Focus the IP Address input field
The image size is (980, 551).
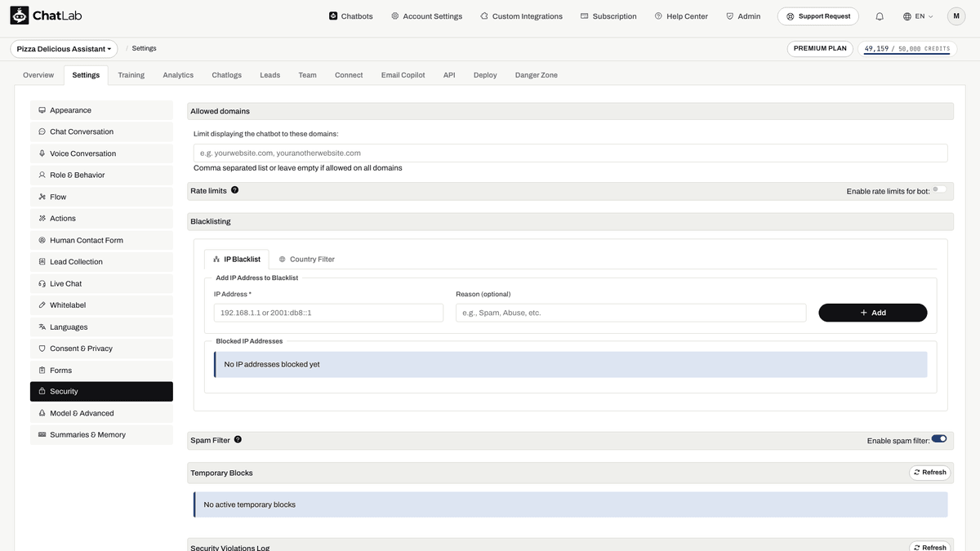point(328,313)
